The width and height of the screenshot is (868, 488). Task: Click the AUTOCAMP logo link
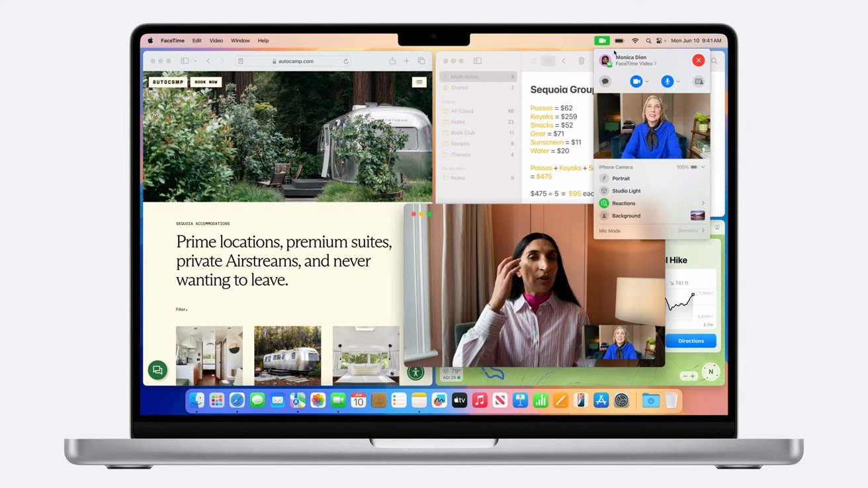coord(168,82)
